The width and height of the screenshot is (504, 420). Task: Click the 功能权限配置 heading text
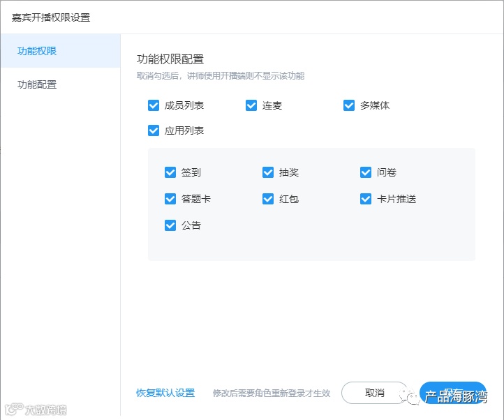tap(170, 59)
